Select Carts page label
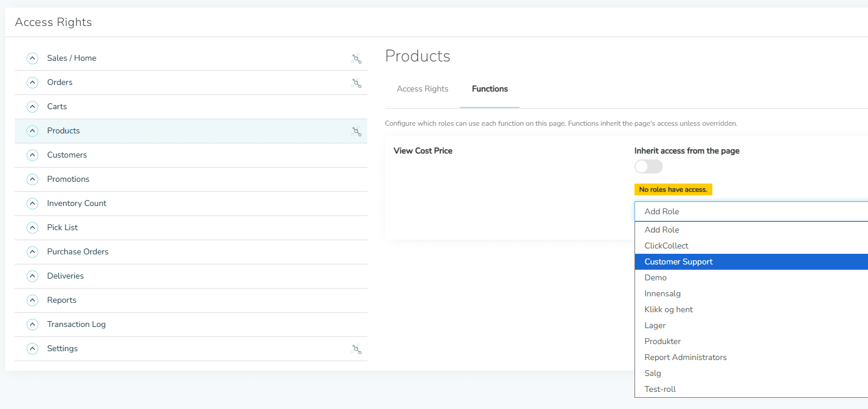Image resolution: width=868 pixels, height=409 pixels. (x=57, y=107)
